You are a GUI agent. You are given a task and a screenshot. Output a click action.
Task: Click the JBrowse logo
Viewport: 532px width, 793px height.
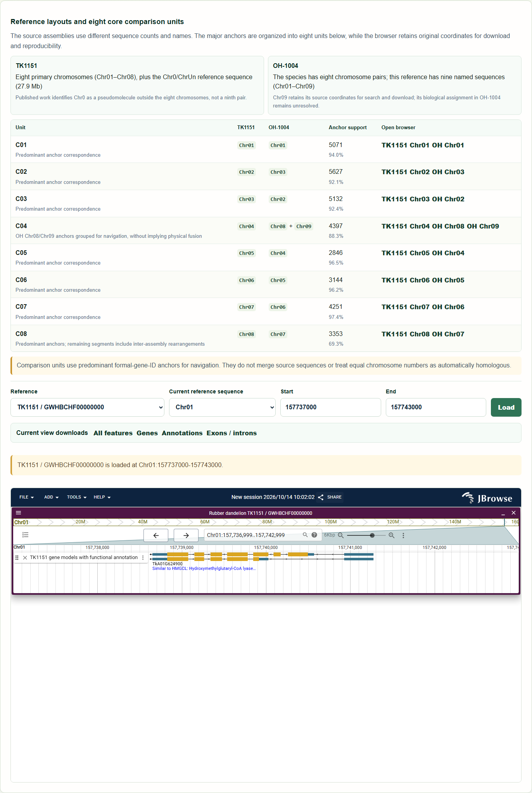pos(487,498)
